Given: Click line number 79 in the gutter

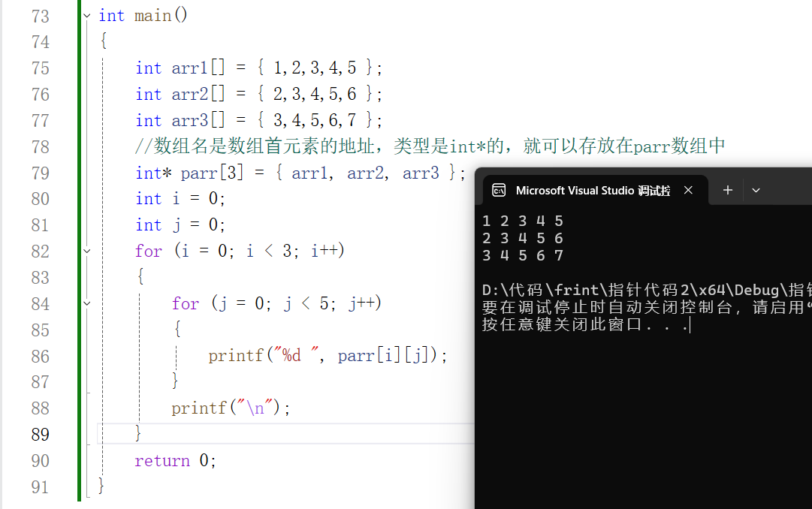Looking at the screenshot, I should 41,173.
